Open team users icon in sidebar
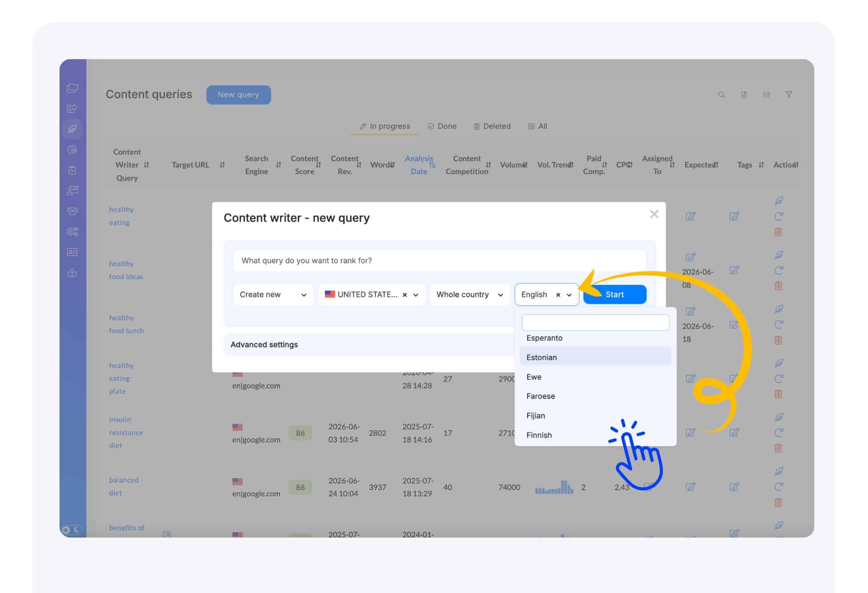The image size is (868, 593). pos(72,211)
